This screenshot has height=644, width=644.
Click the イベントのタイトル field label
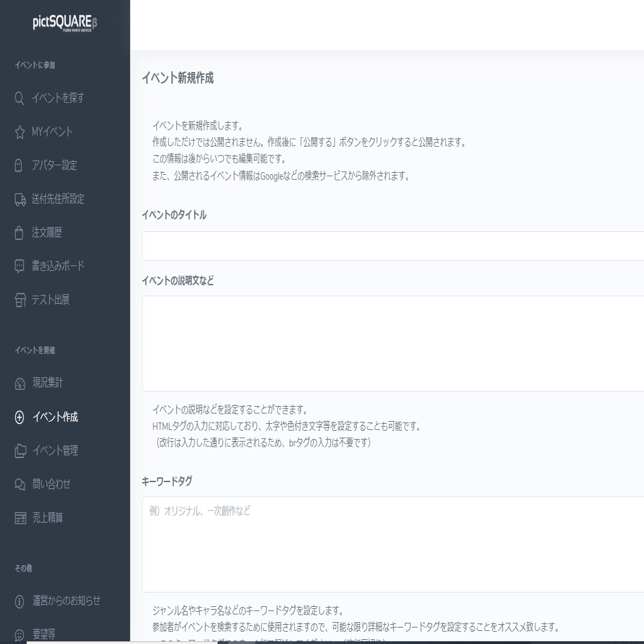(174, 215)
